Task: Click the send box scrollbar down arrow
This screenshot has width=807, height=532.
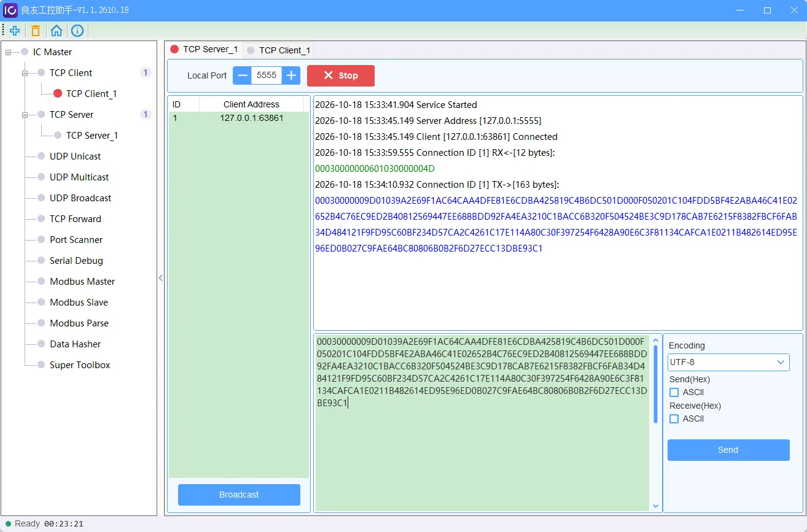Action: [655, 506]
